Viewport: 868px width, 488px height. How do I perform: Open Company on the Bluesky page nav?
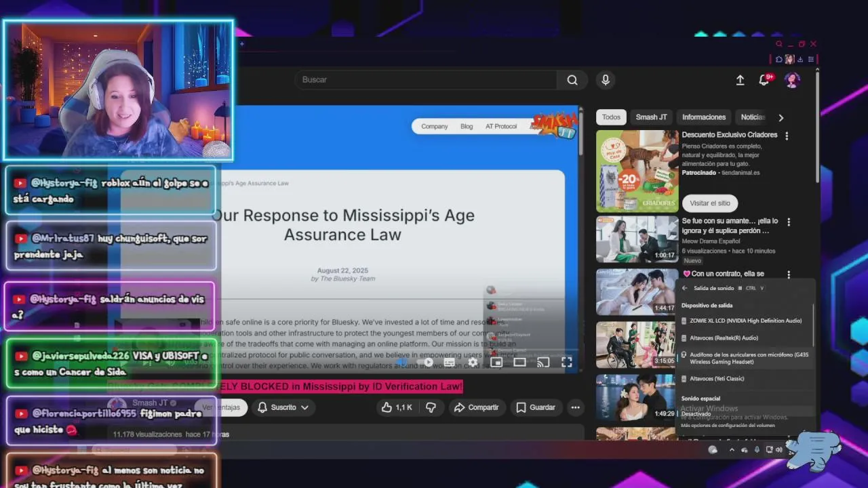[x=435, y=127]
